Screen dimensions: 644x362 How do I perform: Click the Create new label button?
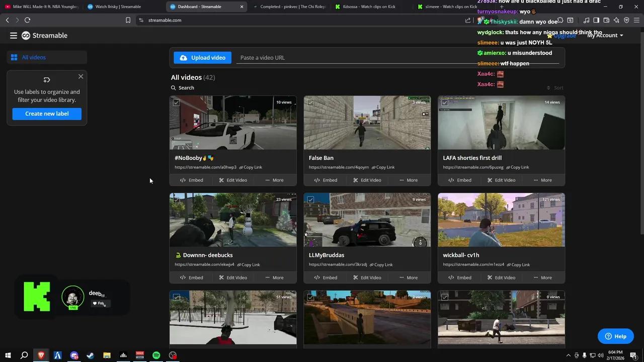(47, 114)
